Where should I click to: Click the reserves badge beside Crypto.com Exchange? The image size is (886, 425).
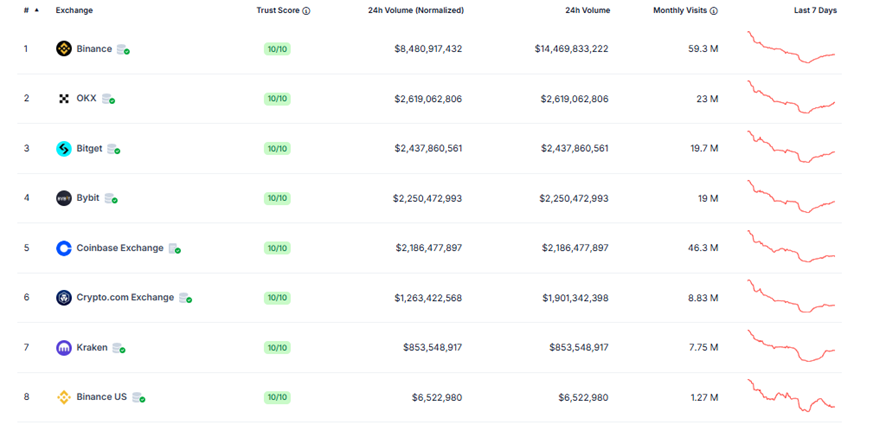coord(185,298)
